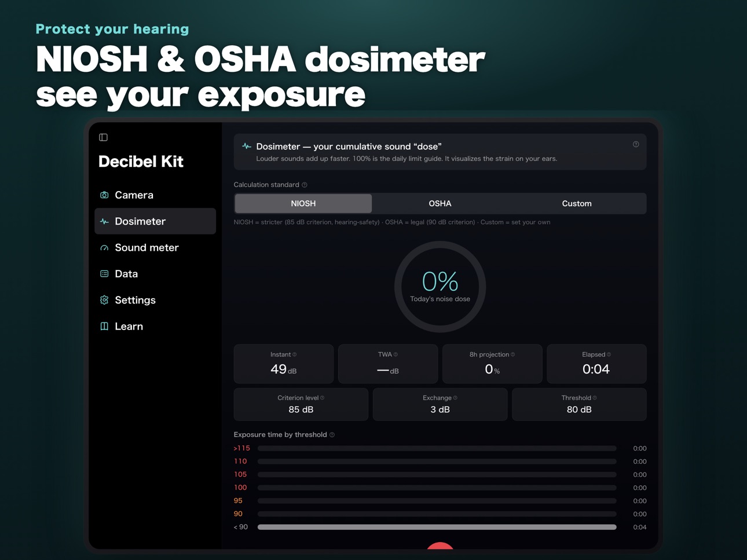Select the NIOSH calculation standard

click(x=303, y=203)
